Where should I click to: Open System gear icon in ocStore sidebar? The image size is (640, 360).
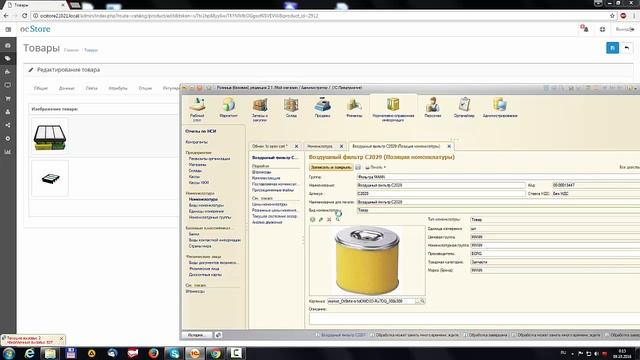[x=8, y=138]
